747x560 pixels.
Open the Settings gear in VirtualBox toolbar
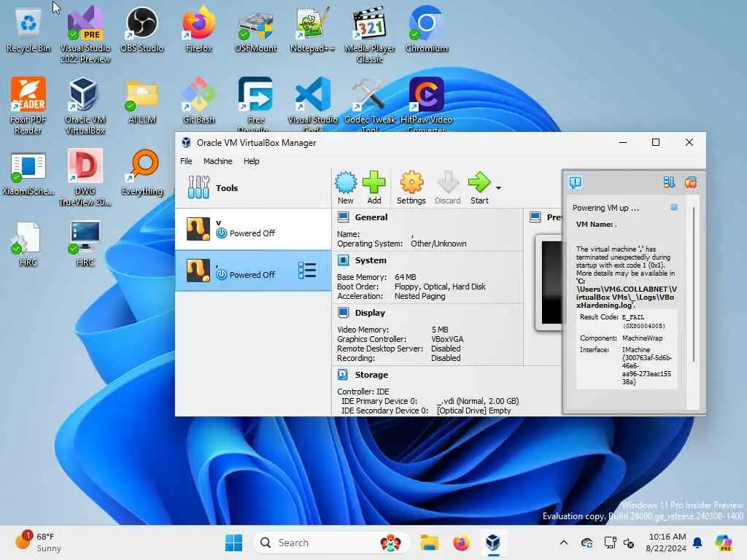411,187
